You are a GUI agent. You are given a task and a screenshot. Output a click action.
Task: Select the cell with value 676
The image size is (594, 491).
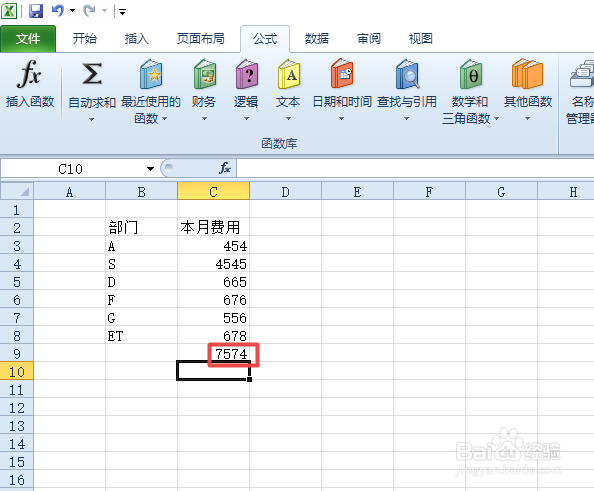click(x=213, y=299)
